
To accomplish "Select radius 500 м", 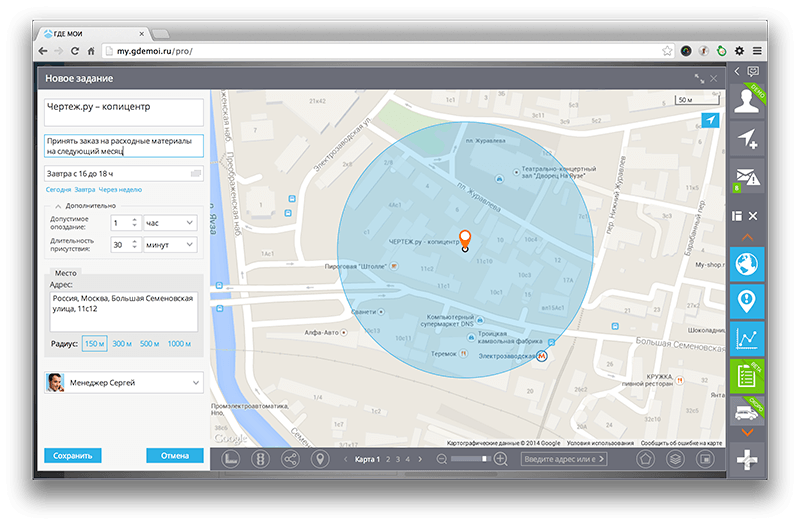I will click(149, 344).
